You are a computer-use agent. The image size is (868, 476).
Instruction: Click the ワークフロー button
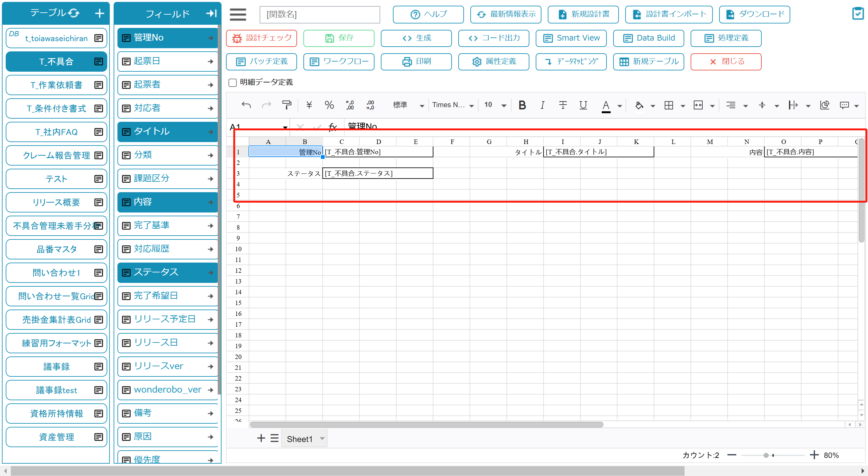pyautogui.click(x=339, y=62)
